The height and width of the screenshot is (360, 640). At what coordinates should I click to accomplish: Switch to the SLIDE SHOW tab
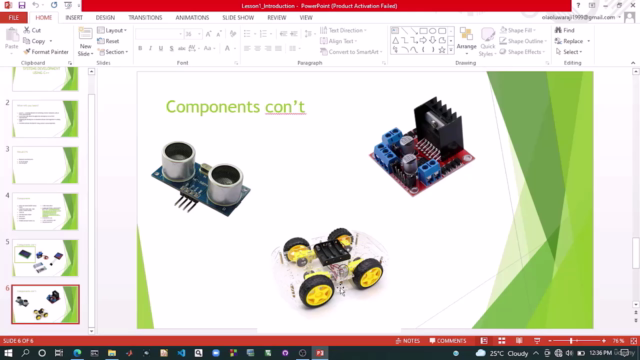[x=238, y=18]
